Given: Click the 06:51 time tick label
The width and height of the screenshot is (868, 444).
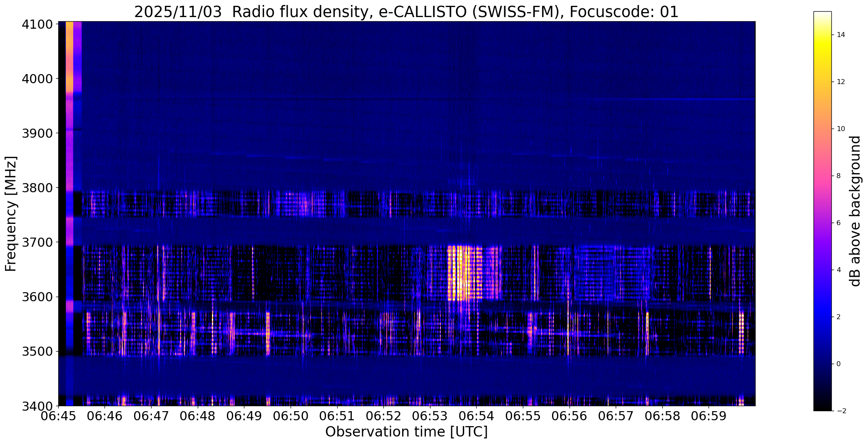Looking at the screenshot, I should tap(337, 416).
